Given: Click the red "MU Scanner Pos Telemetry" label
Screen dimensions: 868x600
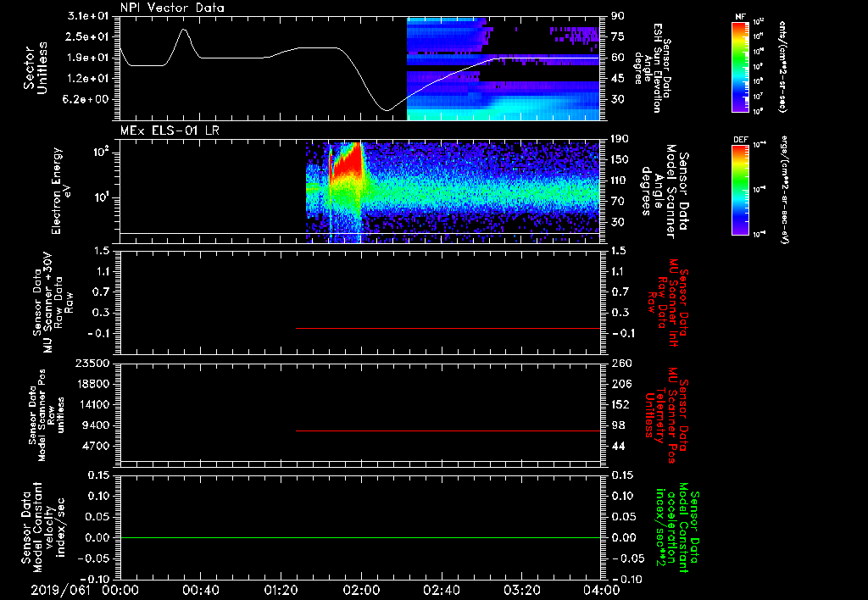Looking at the screenshot, I should (667, 415).
